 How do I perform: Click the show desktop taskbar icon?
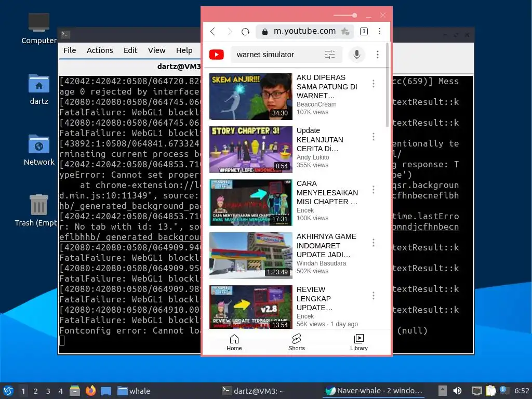[106, 391]
